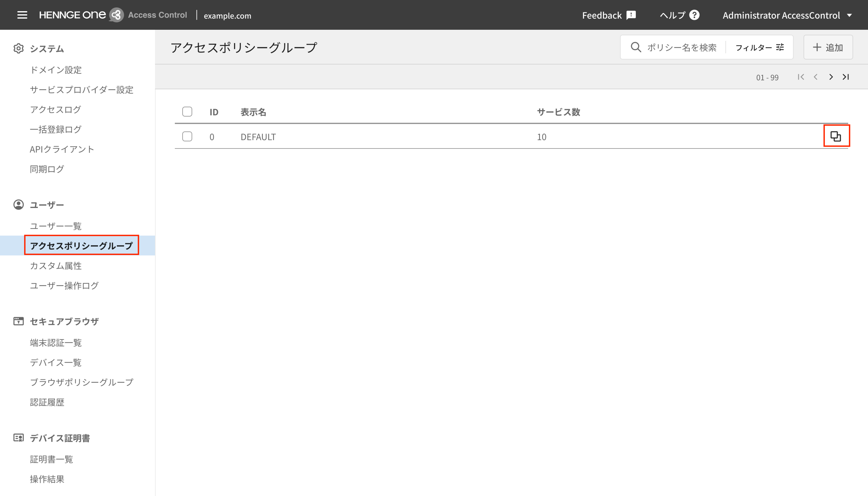Open the フィルター filter options

pyautogui.click(x=759, y=47)
